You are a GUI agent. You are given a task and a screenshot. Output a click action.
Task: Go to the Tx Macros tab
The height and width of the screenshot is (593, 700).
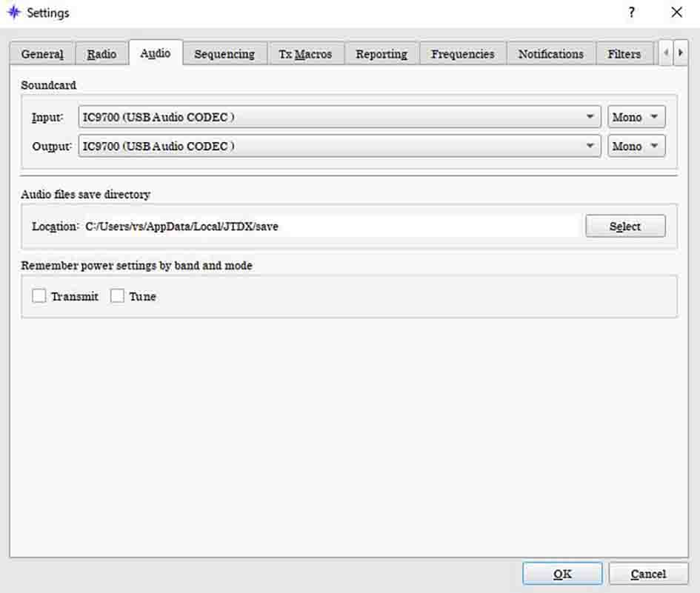pos(305,54)
